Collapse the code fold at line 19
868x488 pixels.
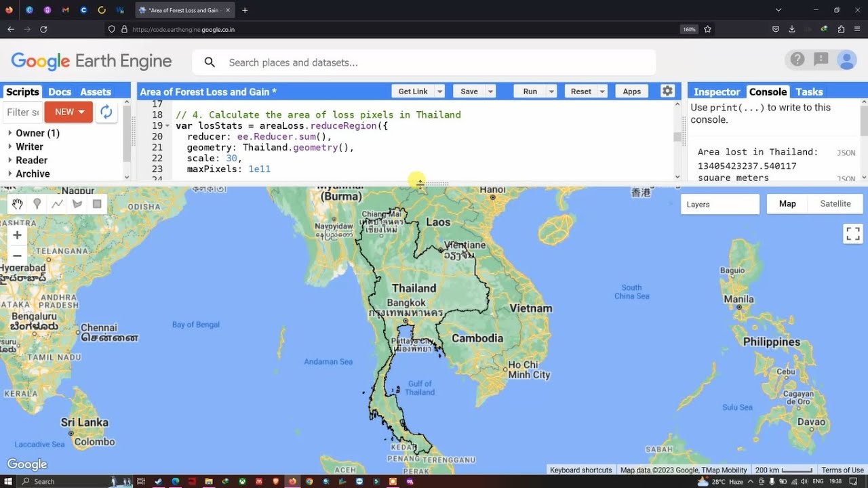(x=168, y=126)
